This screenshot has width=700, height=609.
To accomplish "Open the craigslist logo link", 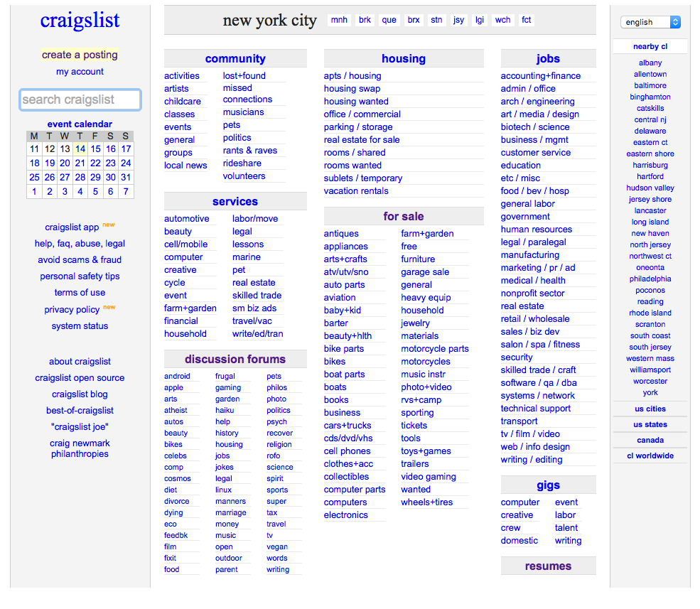I will (80, 20).
